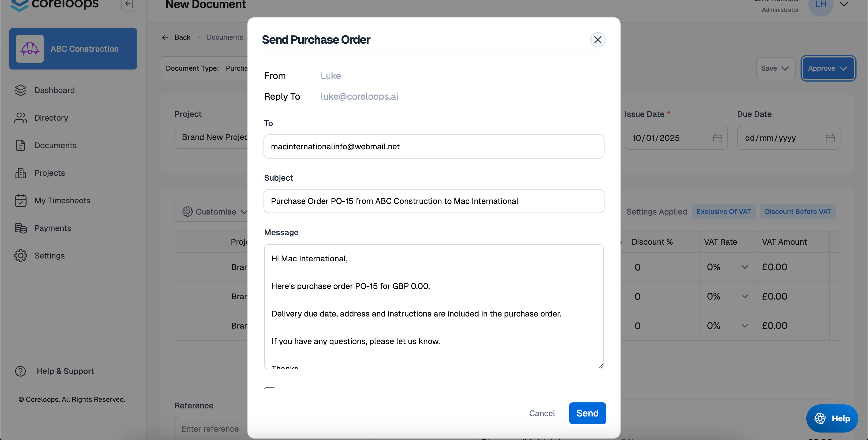Open Help & Support link
Viewport: 868px width, 440px height.
point(65,371)
